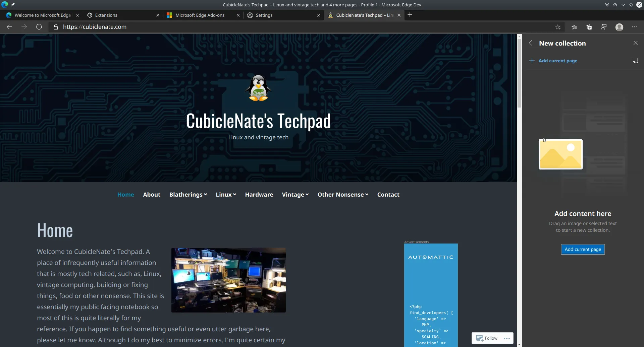Image resolution: width=644 pixels, height=347 pixels.
Task: Expand the Linux dropdown menu
Action: (x=226, y=195)
